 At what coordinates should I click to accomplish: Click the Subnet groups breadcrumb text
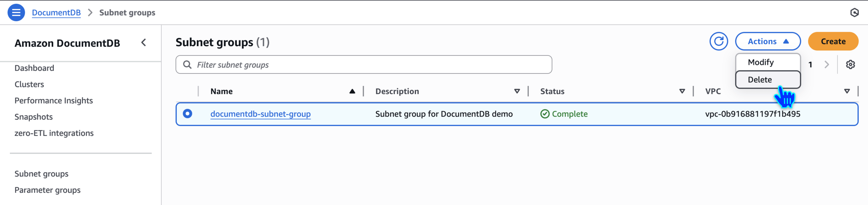pyautogui.click(x=127, y=13)
